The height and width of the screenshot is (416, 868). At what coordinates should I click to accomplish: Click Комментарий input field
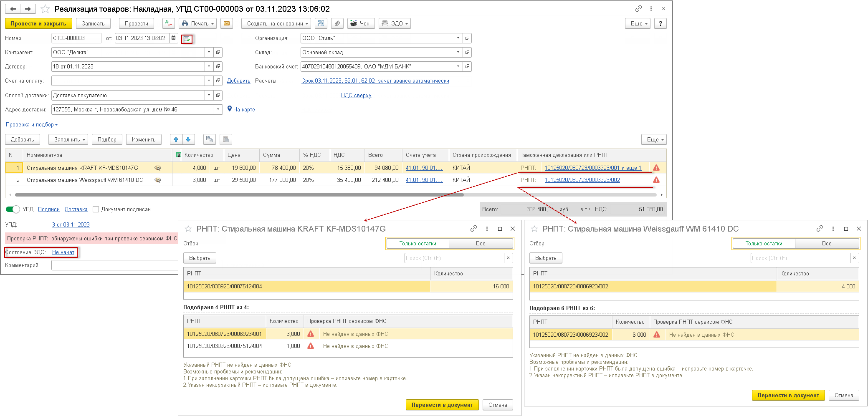coord(114,265)
